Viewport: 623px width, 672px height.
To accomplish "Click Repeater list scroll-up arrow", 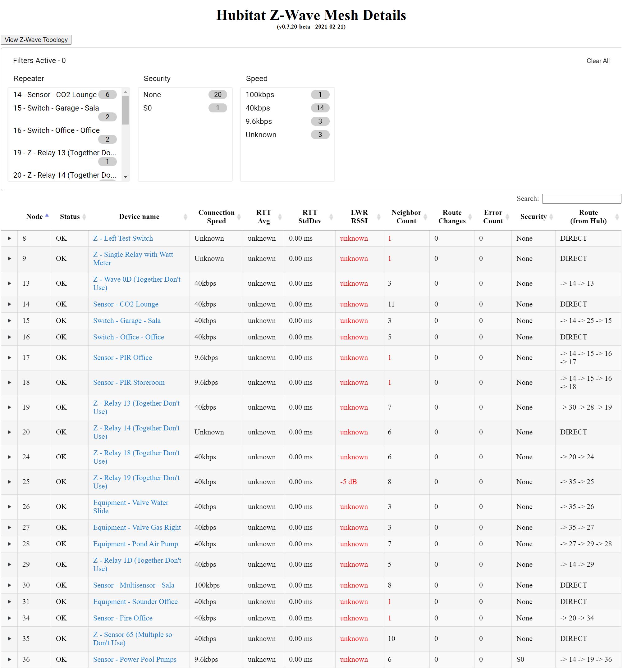I will 126,92.
